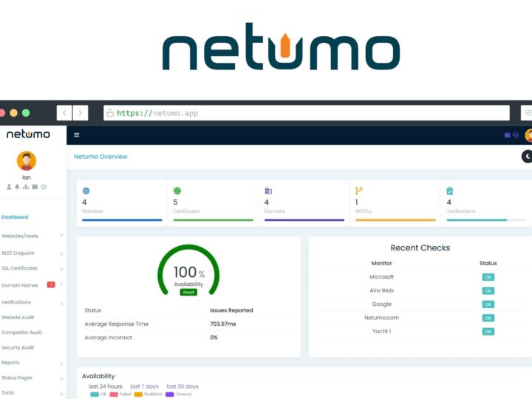Image resolution: width=532 pixels, height=399 pixels.
Task: Expand the REST Endpoint submenu chevron
Action: [61, 254]
